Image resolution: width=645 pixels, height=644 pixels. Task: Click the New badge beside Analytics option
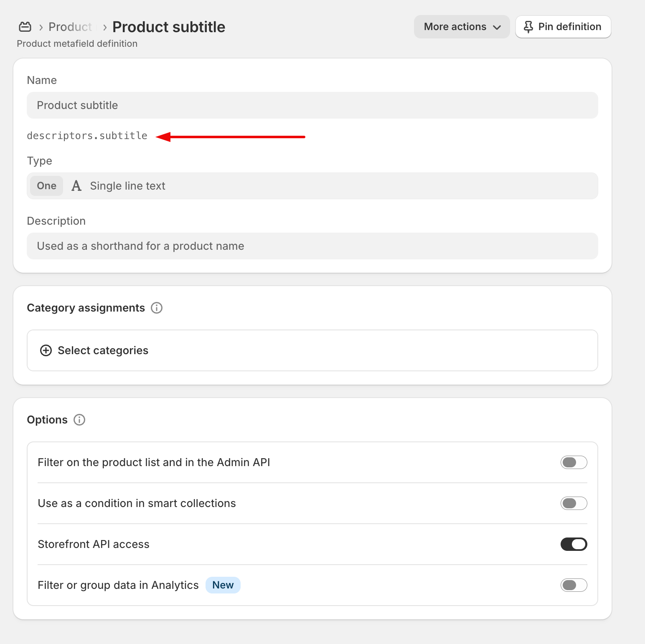click(x=223, y=585)
